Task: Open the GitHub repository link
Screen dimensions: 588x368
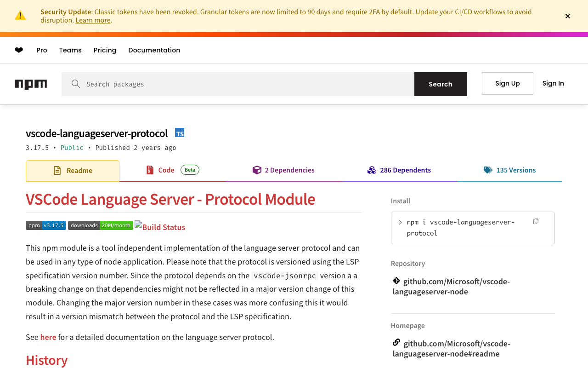Action: [451, 286]
